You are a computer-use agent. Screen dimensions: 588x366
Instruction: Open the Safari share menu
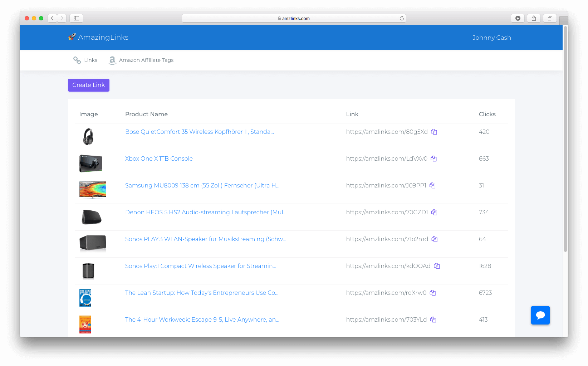(x=534, y=18)
